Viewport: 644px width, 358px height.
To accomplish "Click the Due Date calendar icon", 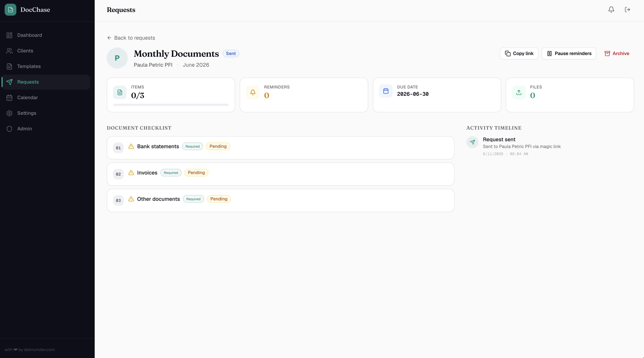I will [x=386, y=91].
